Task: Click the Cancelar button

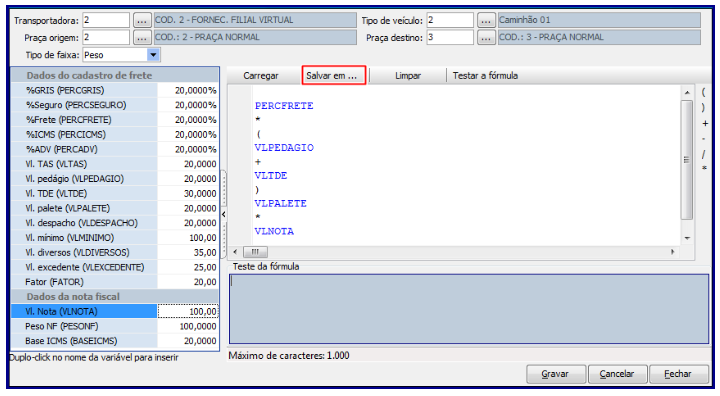Action: [617, 374]
